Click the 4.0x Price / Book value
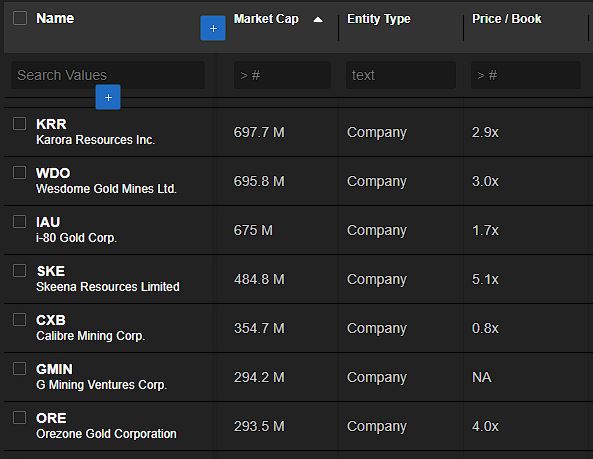This screenshot has height=459, width=593. pos(485,426)
